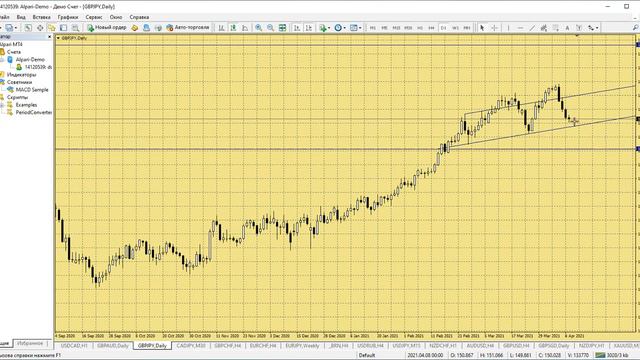Screen dimensions: 640x360
Task: Select the M30 timeframe button
Action: [408, 28]
